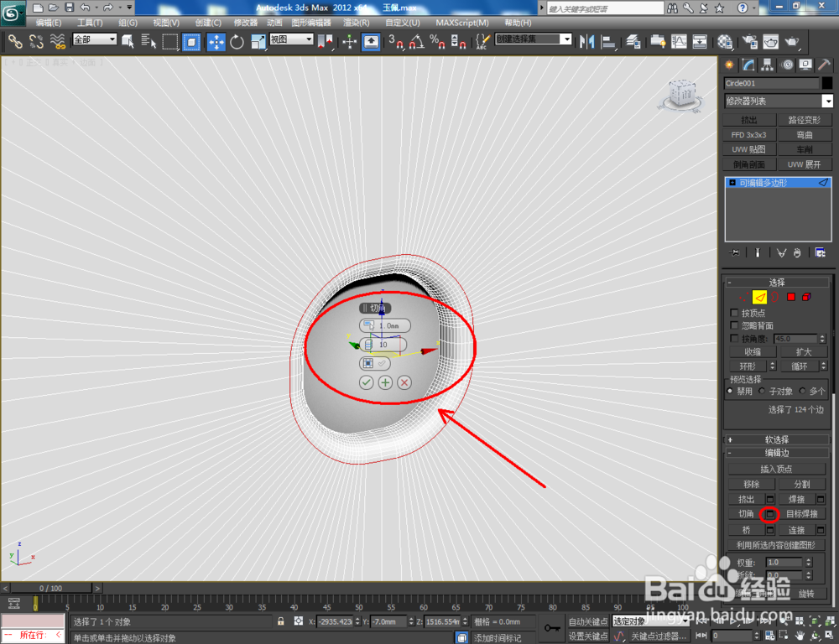The image size is (839, 644).
Task: Enable the 忽略背面 checkbox
Action: 734,325
